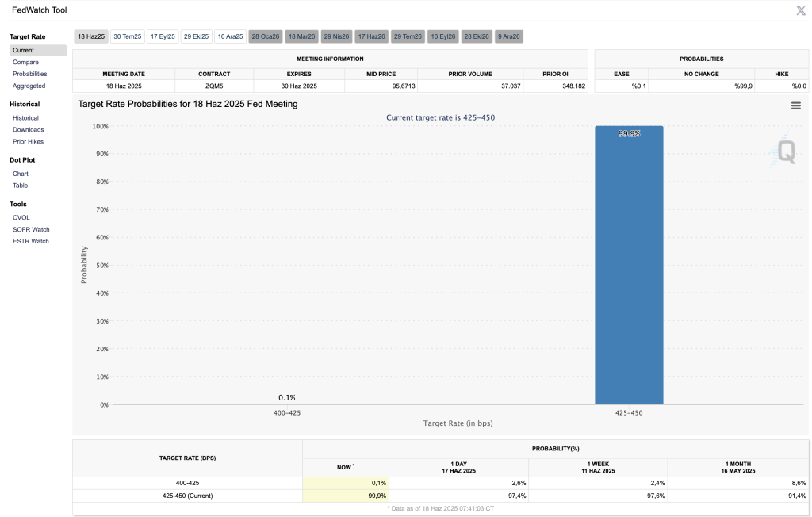Screen dimensions: 812x517
Task: Go to Aggregated target rate view
Action: pos(29,86)
